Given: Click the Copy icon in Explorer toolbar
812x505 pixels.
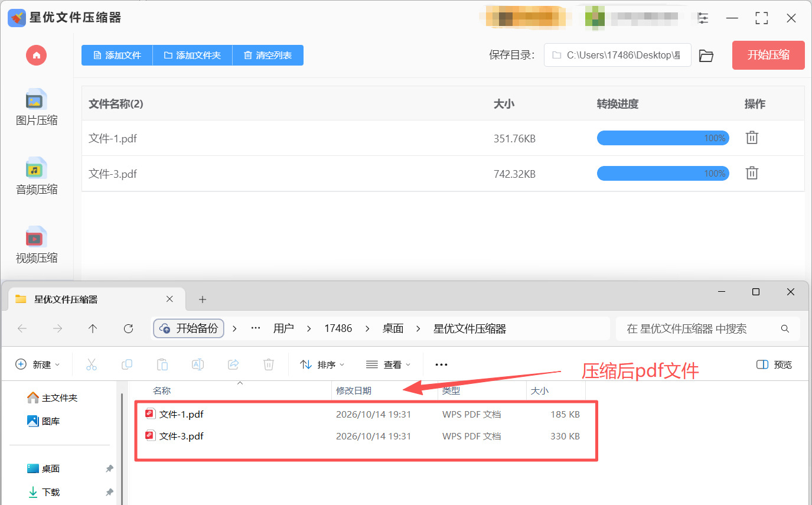Looking at the screenshot, I should click(x=127, y=364).
